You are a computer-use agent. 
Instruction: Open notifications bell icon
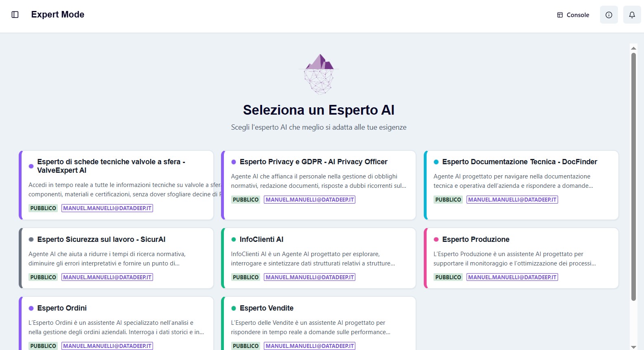(632, 15)
